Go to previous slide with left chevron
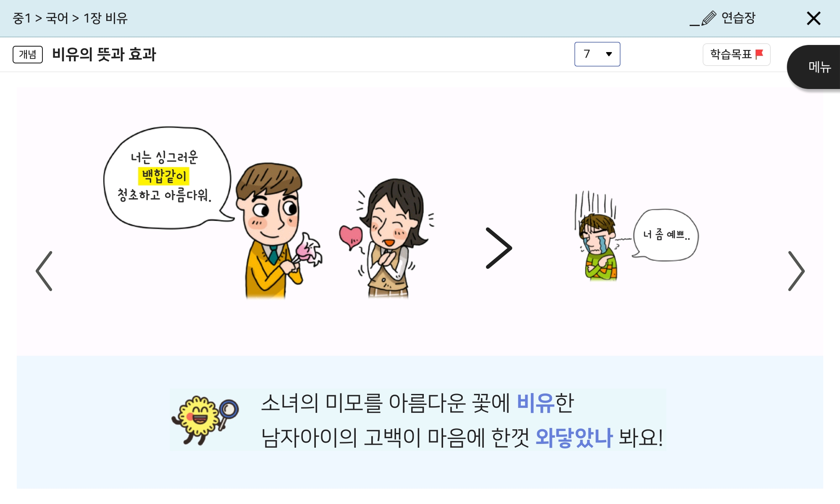Image resolution: width=840 pixels, height=504 pixels. point(44,271)
